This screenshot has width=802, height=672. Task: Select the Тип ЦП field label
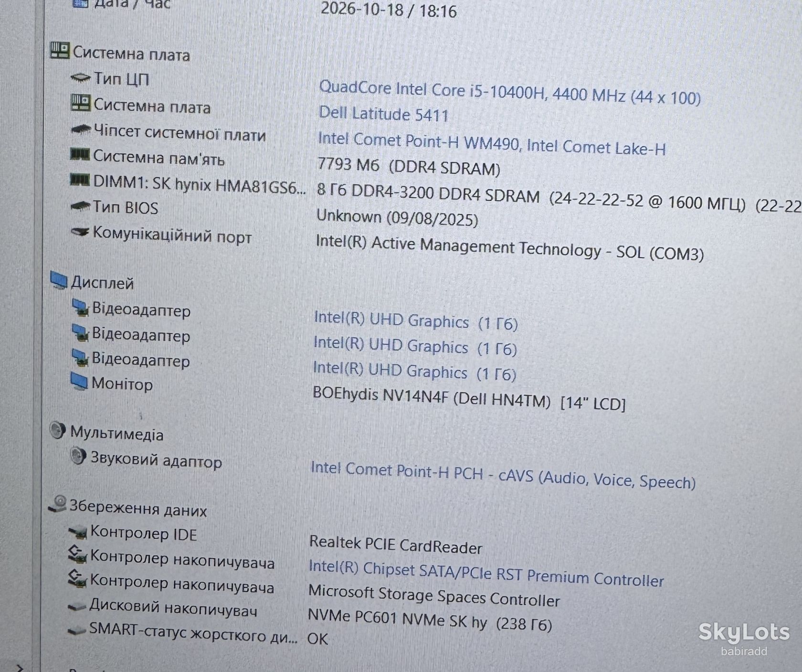(121, 78)
